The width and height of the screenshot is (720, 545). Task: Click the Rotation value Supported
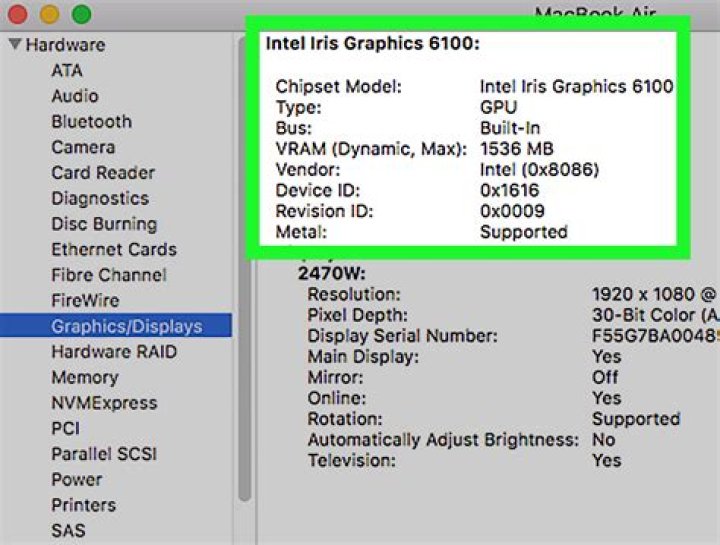tap(636, 419)
